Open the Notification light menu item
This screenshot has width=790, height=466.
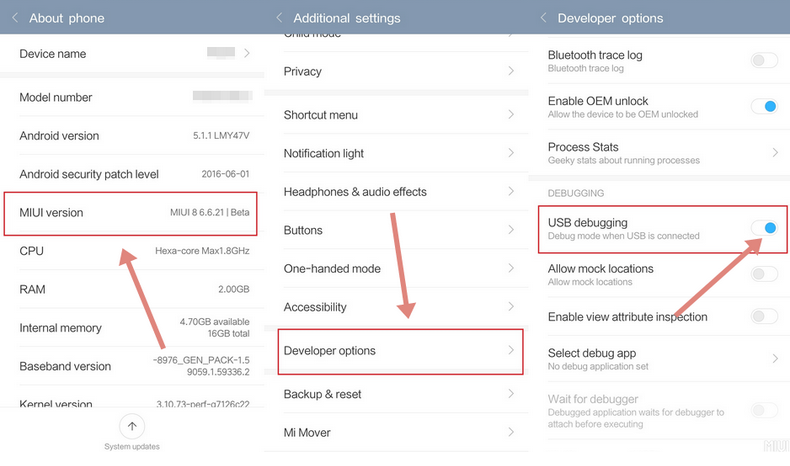pyautogui.click(x=395, y=153)
